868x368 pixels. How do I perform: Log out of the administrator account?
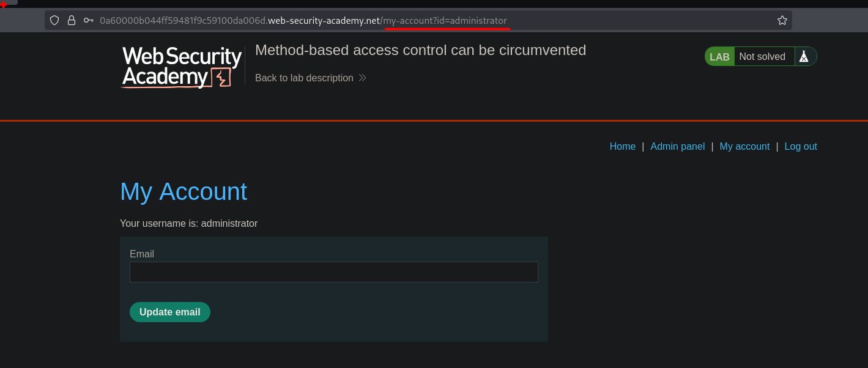[801, 146]
